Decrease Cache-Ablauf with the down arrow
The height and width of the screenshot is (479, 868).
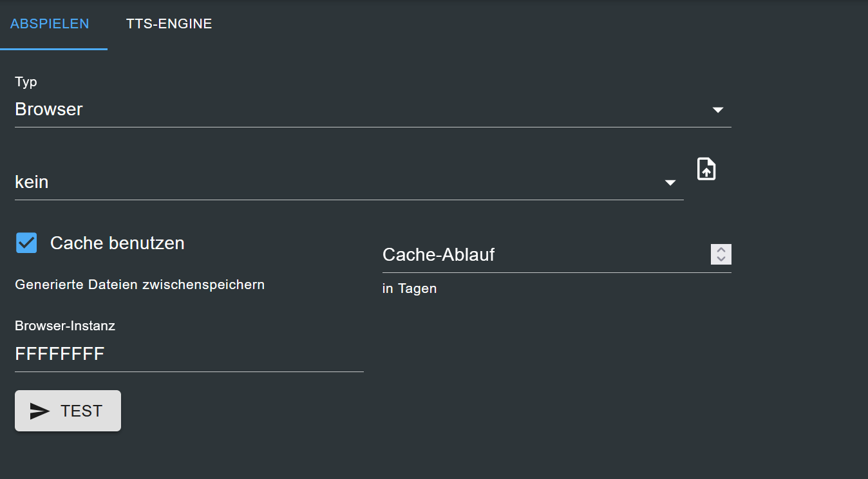[721, 259]
